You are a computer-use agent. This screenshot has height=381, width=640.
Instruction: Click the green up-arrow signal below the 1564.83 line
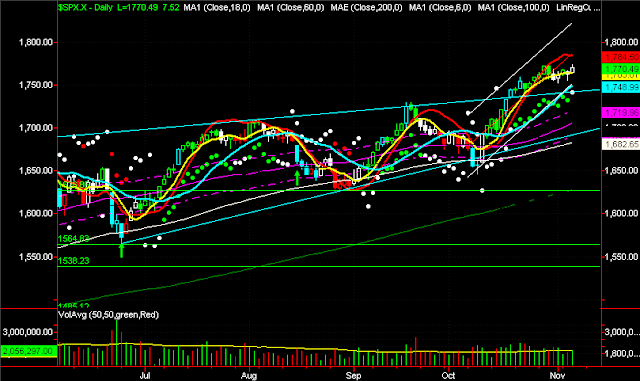coord(122,250)
